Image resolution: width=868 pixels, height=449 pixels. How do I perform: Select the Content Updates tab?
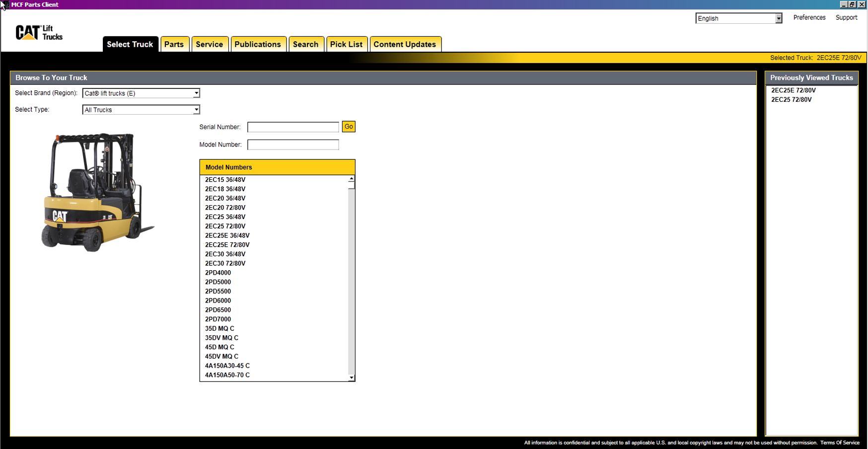coord(405,44)
